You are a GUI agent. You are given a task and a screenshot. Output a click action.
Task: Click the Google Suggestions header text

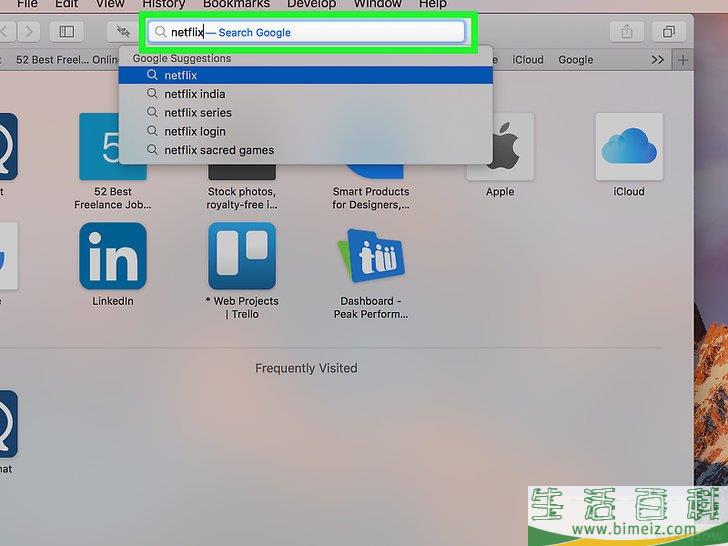(182, 58)
